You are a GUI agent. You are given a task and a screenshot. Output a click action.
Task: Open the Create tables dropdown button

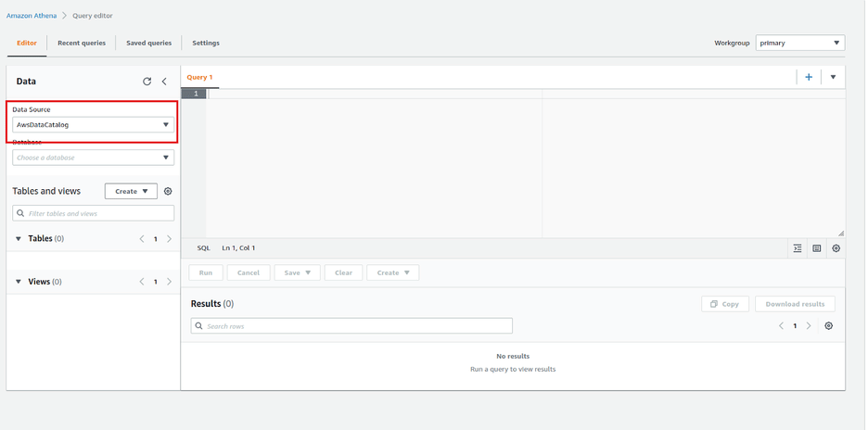click(x=131, y=192)
